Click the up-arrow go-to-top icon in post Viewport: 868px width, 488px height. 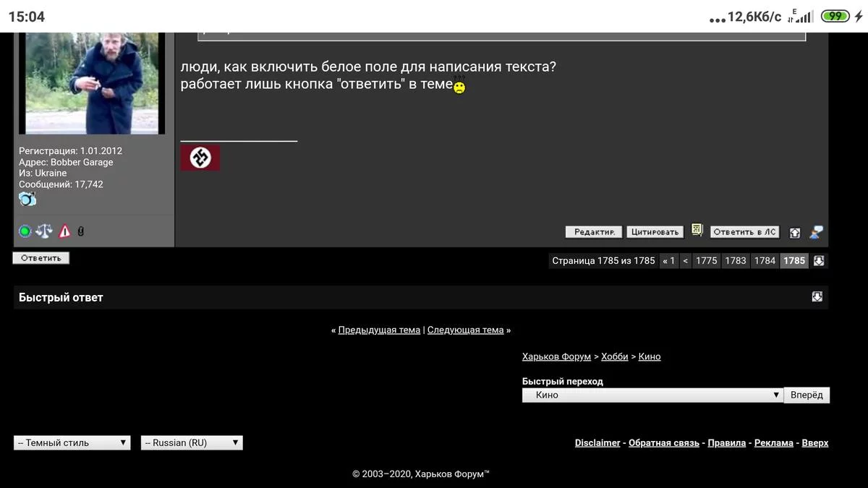[x=794, y=233]
